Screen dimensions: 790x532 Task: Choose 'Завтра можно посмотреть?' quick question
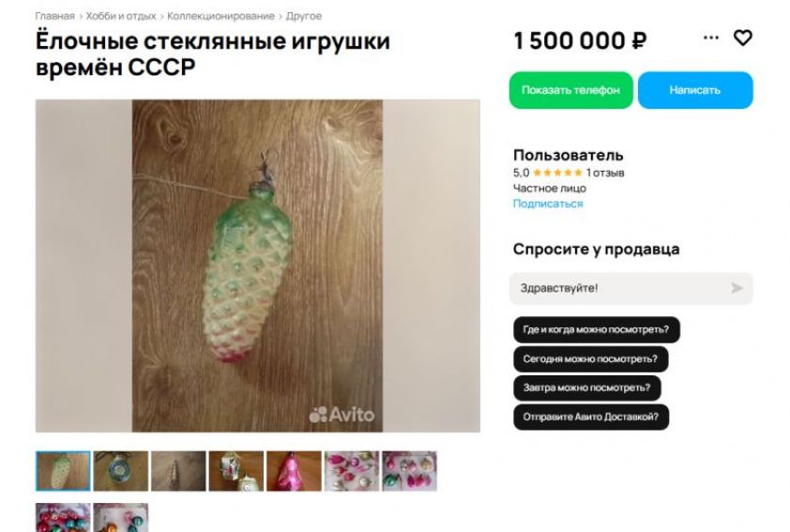click(x=587, y=388)
